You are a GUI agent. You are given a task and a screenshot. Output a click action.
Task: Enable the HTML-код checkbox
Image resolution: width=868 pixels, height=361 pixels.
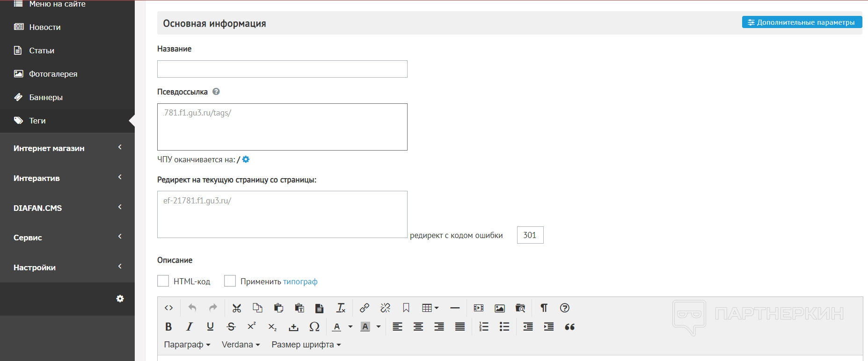click(163, 281)
